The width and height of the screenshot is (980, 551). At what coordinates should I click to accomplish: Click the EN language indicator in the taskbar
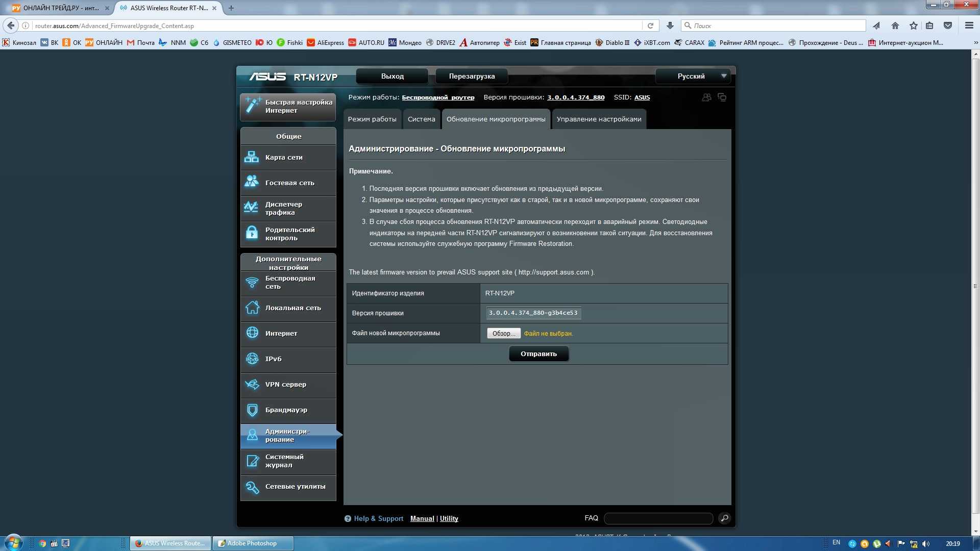point(836,543)
